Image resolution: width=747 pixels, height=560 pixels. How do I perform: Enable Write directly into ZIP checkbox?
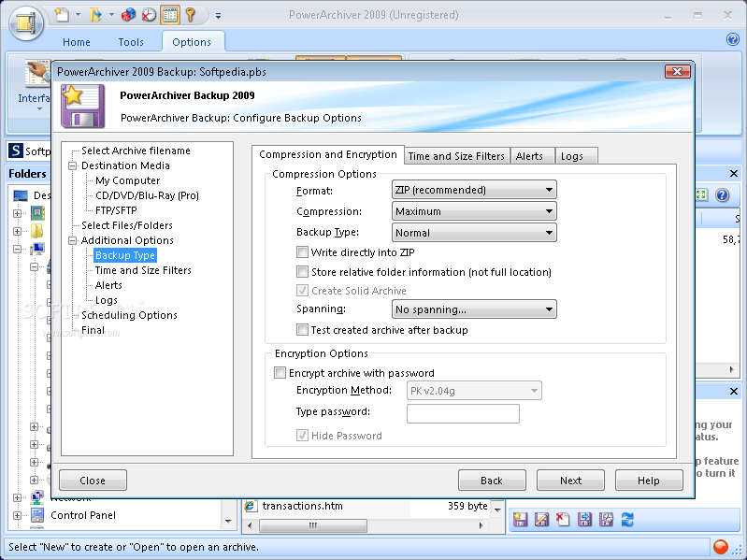pyautogui.click(x=302, y=251)
